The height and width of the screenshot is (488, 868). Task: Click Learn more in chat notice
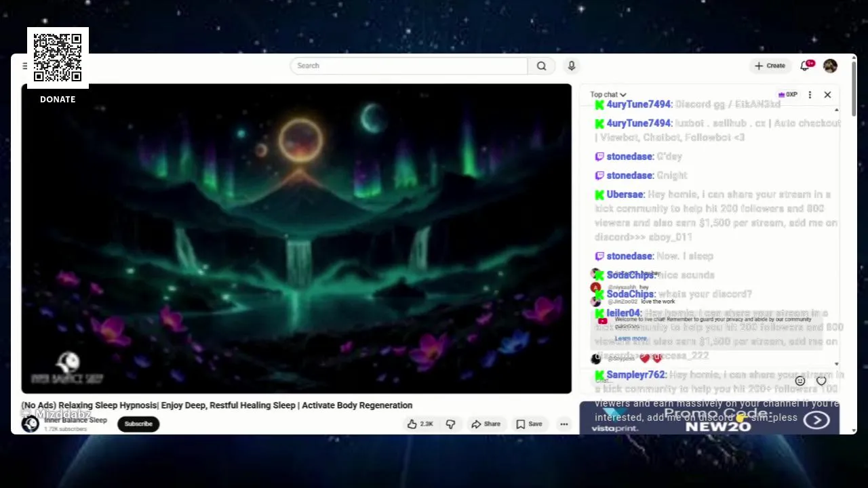click(631, 338)
